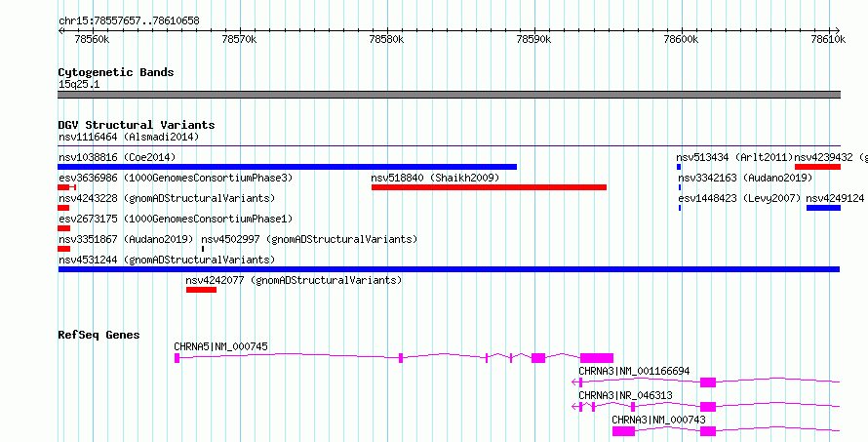Click the DGV Structural Variants track title
This screenshot has height=442, width=868.
tap(137, 125)
